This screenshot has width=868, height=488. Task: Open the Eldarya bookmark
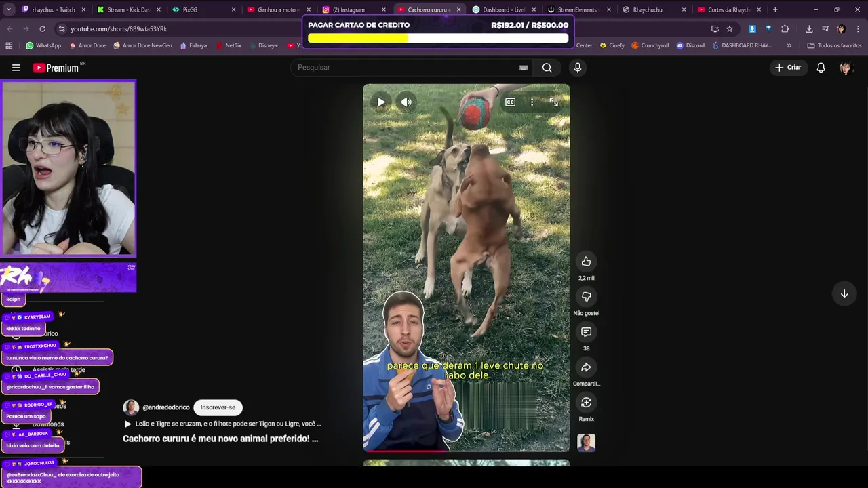click(x=193, y=45)
